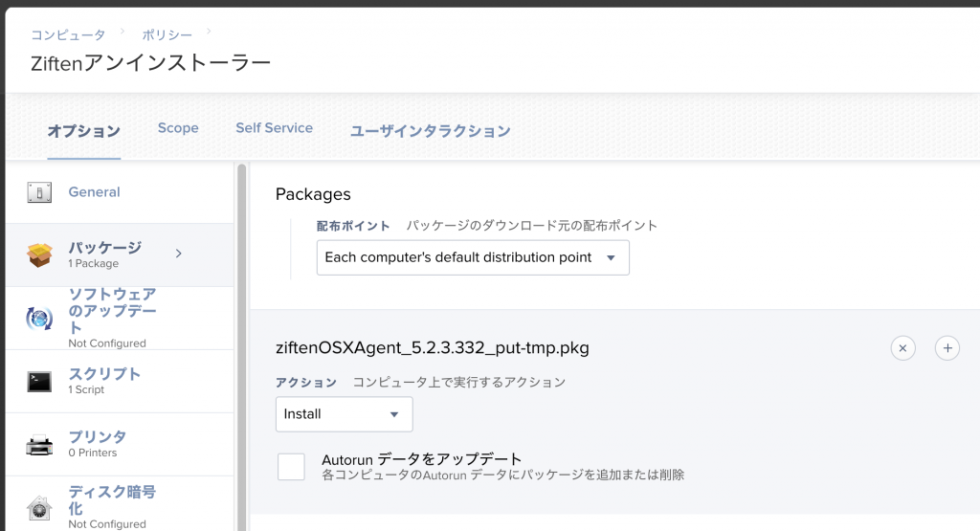Open the ソフトウェアのアップデート sidebar link

click(113, 311)
